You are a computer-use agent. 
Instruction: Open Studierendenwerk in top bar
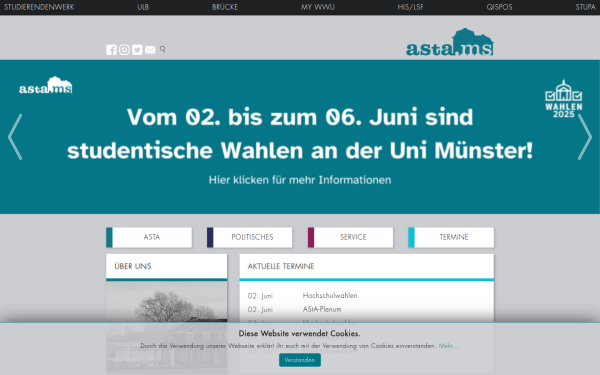click(x=39, y=7)
